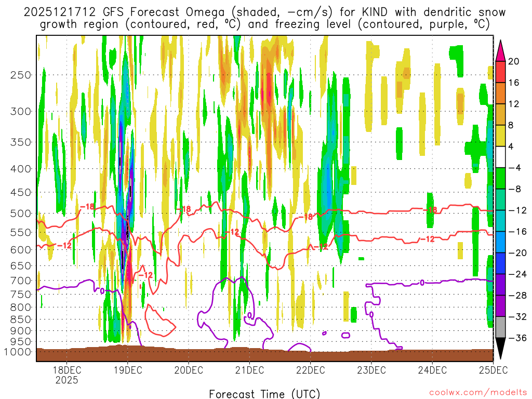Click the pink upward arrow atop the colorbar
532x399 pixels.
(500, 51)
